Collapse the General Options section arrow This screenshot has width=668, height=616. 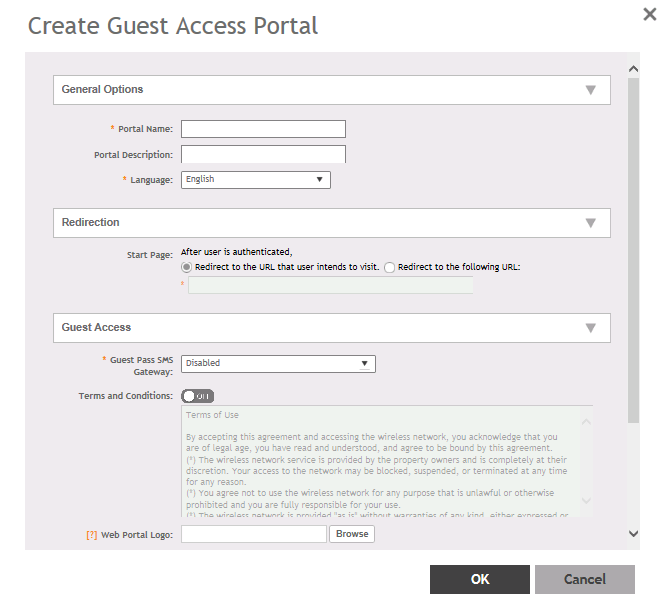point(590,90)
